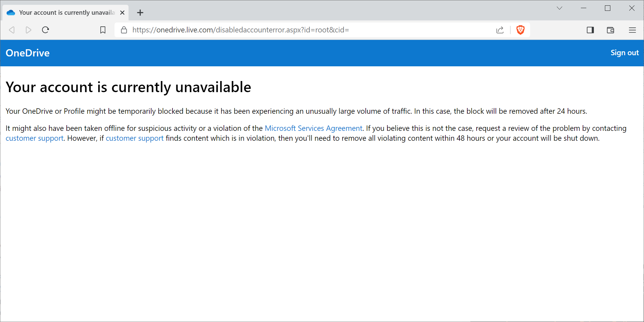
Task: Click the forward arrow, currently grayed out
Action: [29, 30]
